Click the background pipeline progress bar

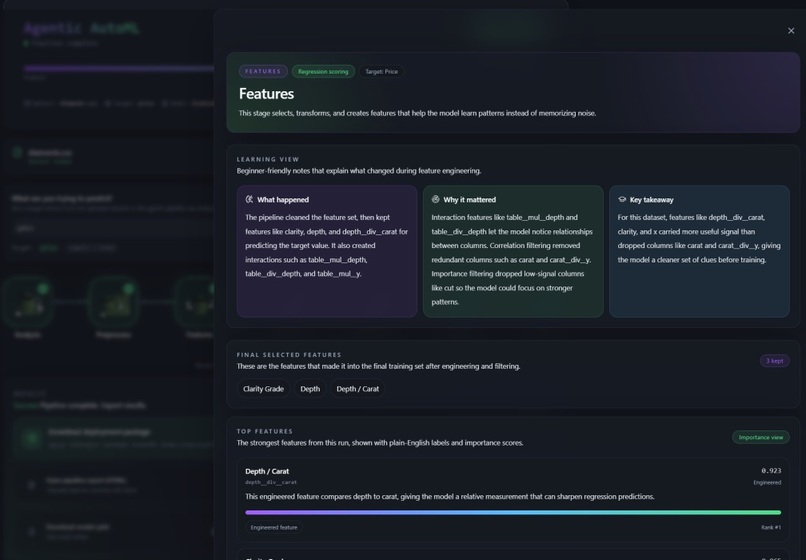[x=119, y=68]
